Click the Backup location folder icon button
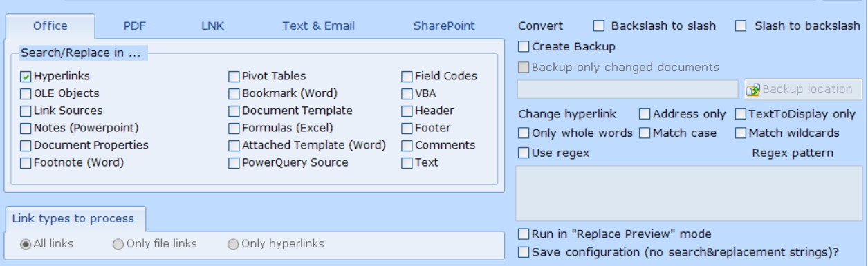Viewport: 868px width, 266px height. tap(803, 89)
